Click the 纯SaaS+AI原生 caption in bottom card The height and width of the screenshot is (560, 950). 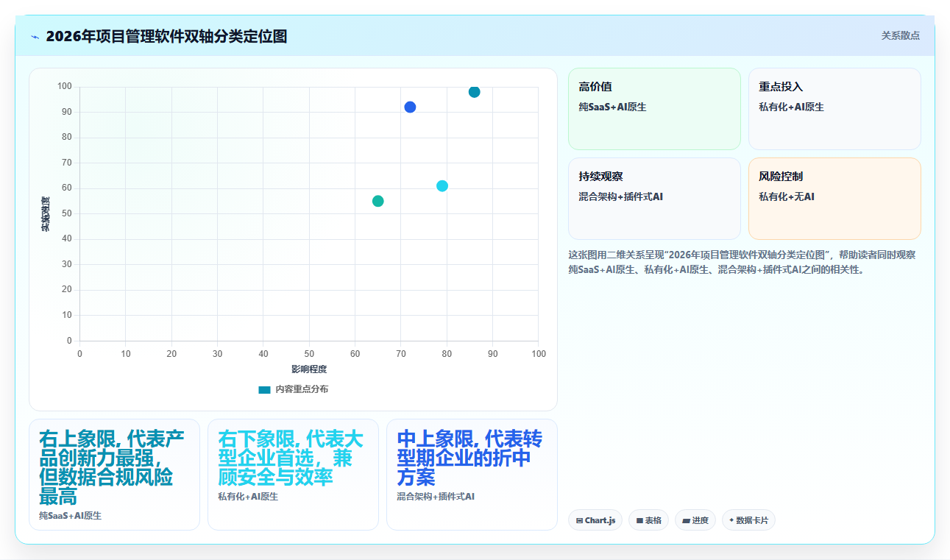70,516
